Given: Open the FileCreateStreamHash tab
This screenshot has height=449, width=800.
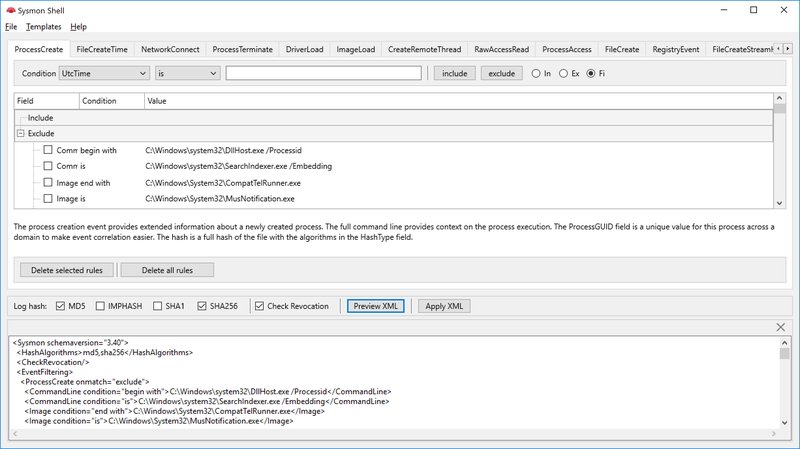Looking at the screenshot, I should [x=740, y=49].
